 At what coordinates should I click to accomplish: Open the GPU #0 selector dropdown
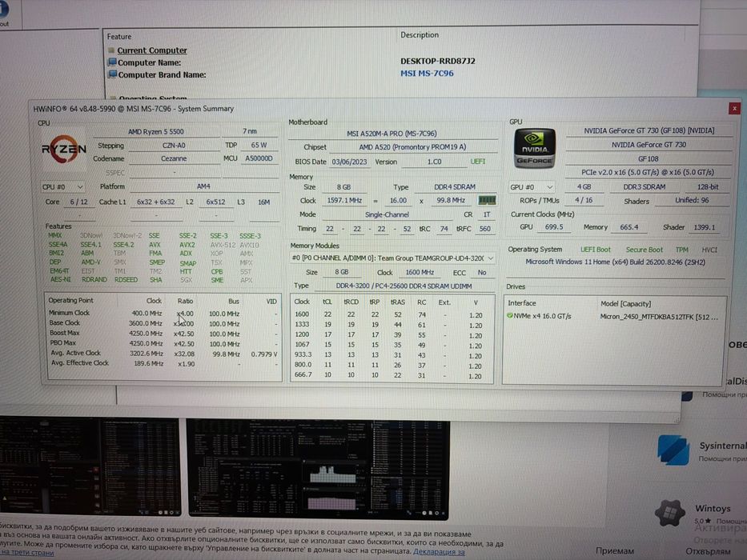click(531, 187)
